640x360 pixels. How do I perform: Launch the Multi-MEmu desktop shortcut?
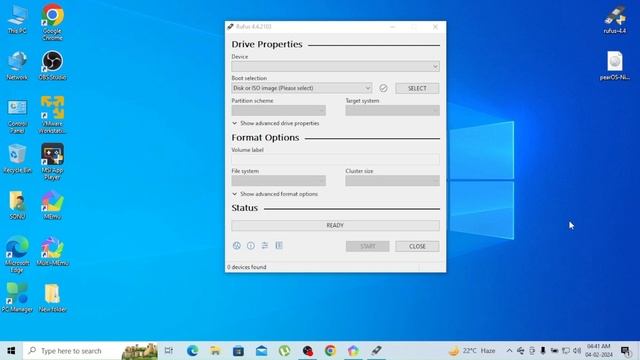click(52, 251)
